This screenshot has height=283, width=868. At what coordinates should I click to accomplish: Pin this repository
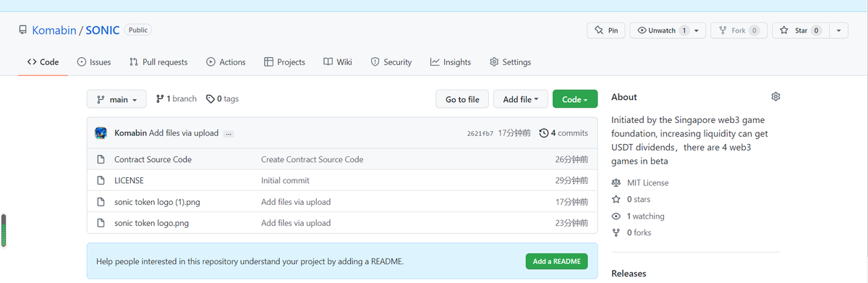tap(605, 30)
